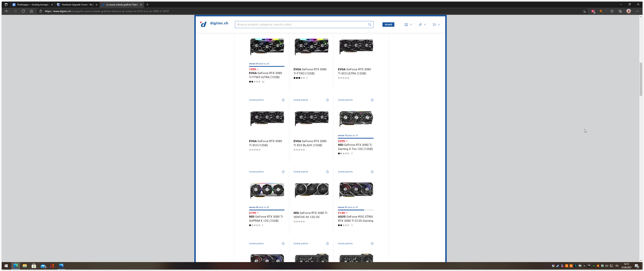644x271 pixels.
Task: Click help icon above EVGA XC3 (12GB)
Action: [283, 100]
